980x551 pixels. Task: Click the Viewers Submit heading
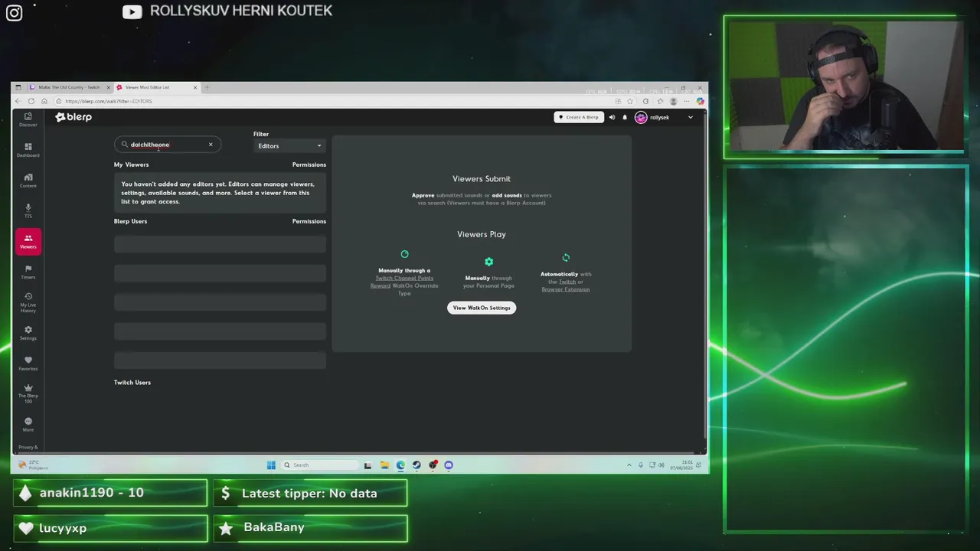tap(482, 179)
